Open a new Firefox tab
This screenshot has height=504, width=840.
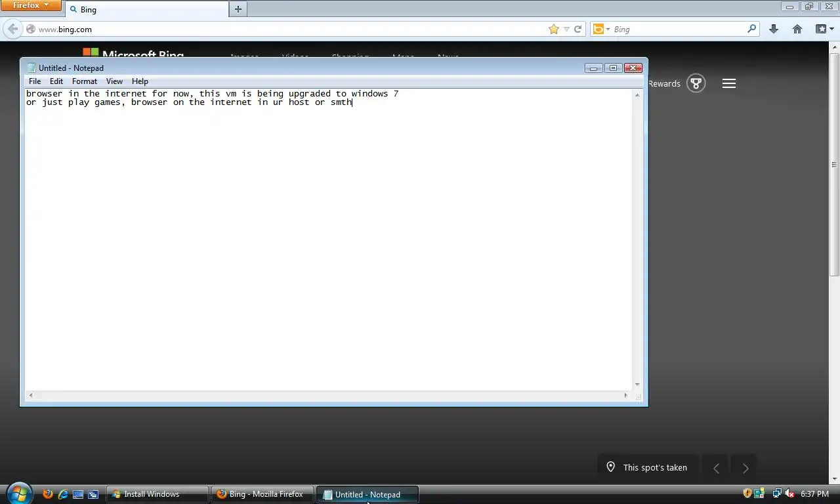[x=238, y=9]
